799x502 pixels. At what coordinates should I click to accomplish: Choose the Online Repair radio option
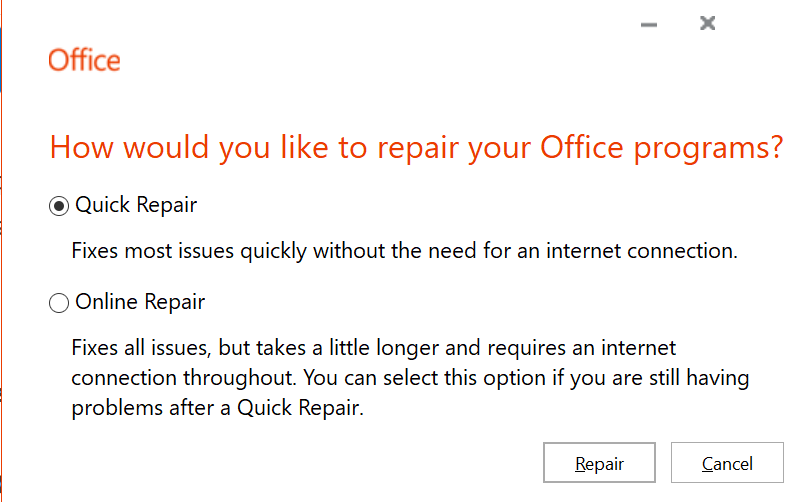60,303
